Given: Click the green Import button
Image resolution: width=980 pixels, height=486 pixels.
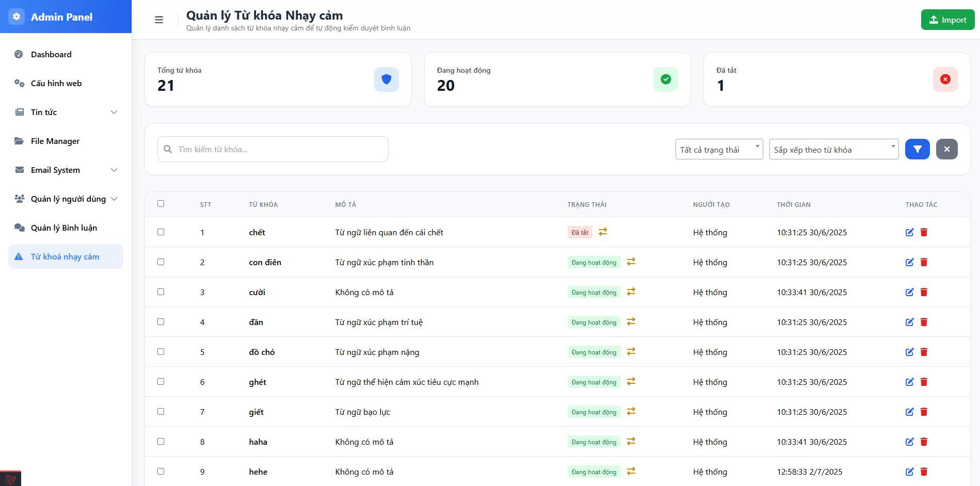Looking at the screenshot, I should (947, 20).
